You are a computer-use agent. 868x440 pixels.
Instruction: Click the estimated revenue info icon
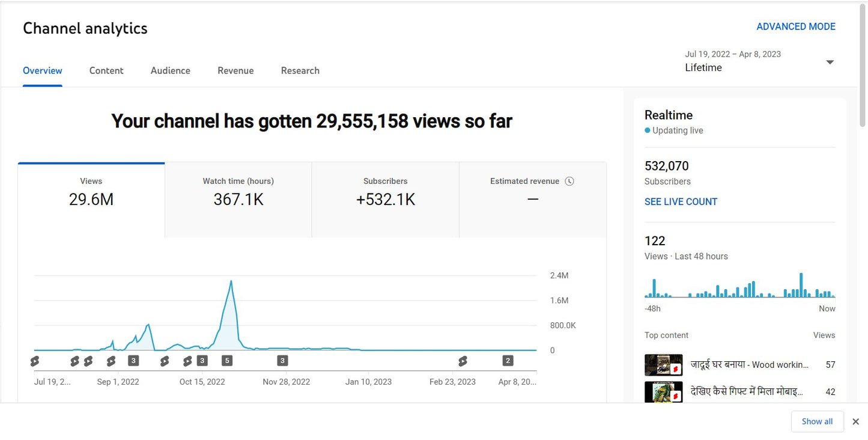[569, 180]
